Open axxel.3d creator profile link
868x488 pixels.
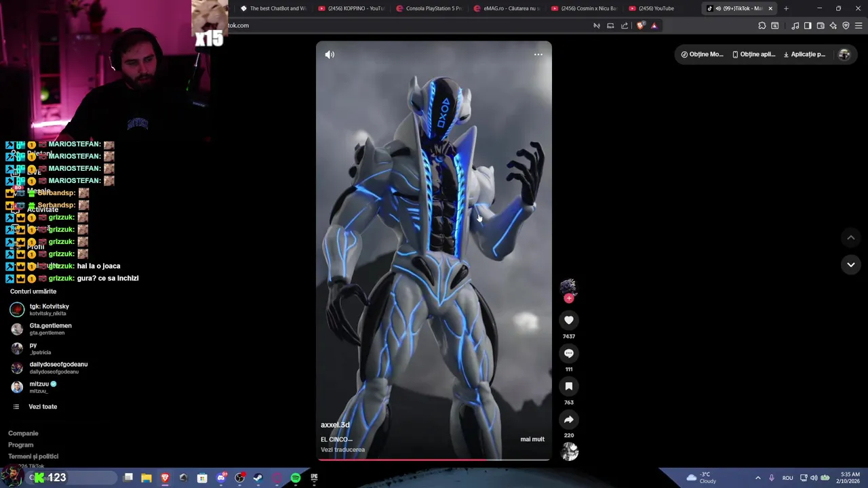click(335, 425)
